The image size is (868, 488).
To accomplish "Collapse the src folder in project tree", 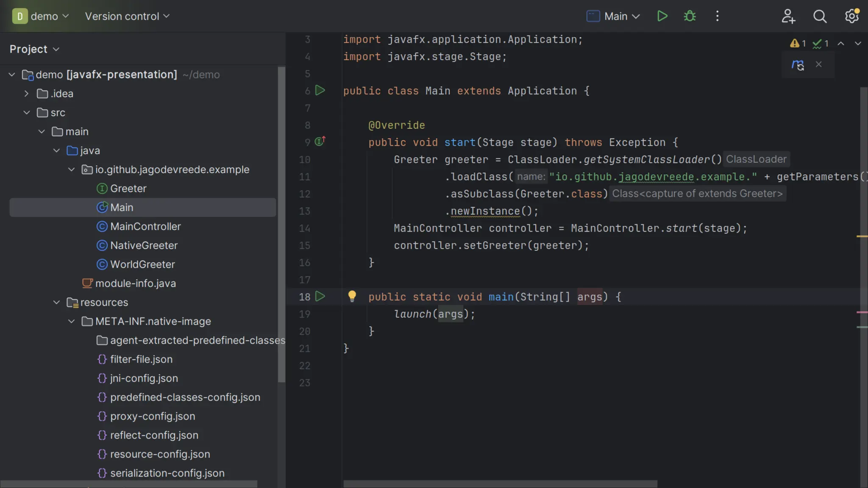I will point(27,113).
